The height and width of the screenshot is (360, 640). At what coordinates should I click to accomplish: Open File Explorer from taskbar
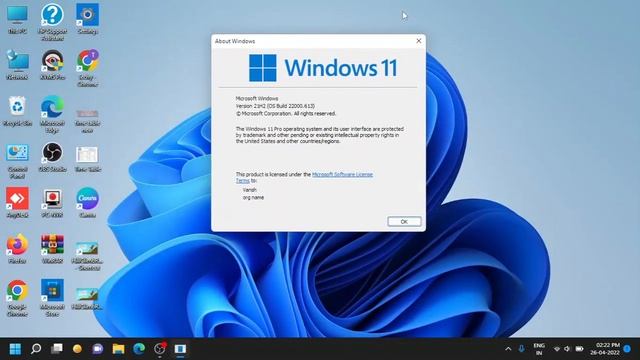[x=118, y=349]
